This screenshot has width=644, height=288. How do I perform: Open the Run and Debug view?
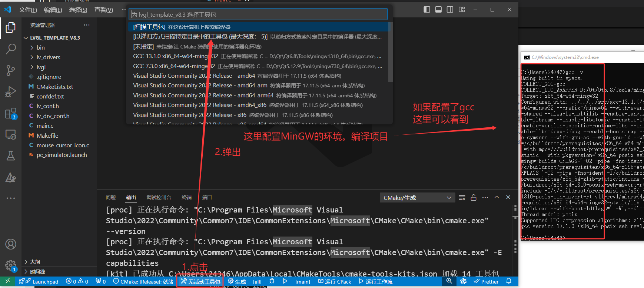(x=11, y=91)
